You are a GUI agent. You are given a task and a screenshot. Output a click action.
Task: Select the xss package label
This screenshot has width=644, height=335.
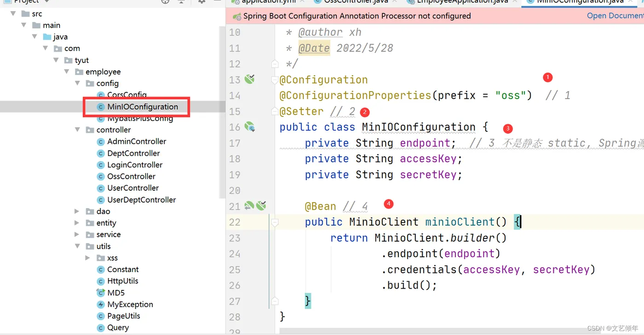pyautogui.click(x=112, y=258)
